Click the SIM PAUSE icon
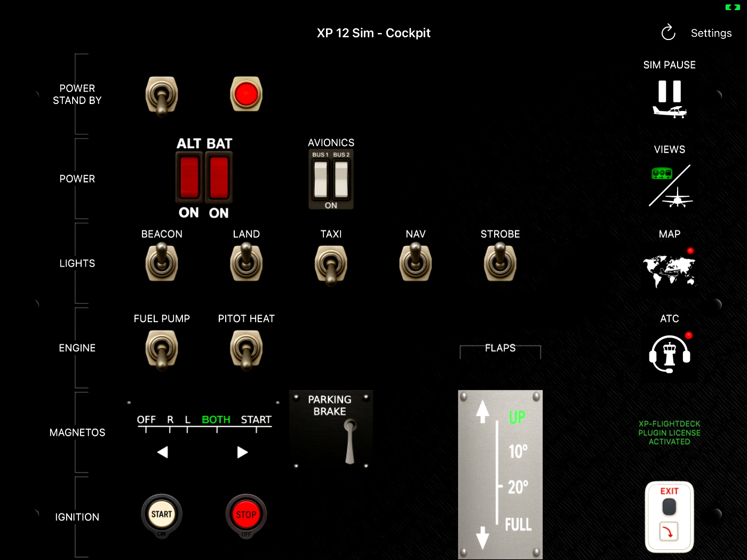The image size is (747, 560). (669, 99)
